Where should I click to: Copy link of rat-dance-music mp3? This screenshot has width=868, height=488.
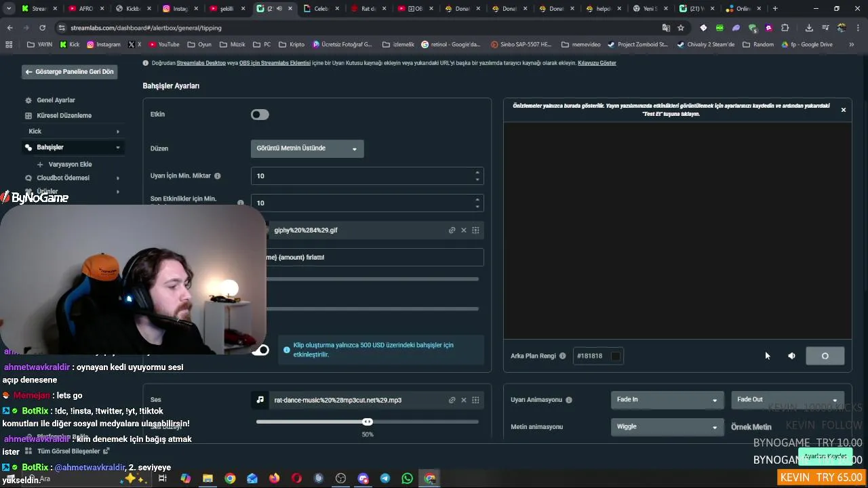[x=452, y=400]
